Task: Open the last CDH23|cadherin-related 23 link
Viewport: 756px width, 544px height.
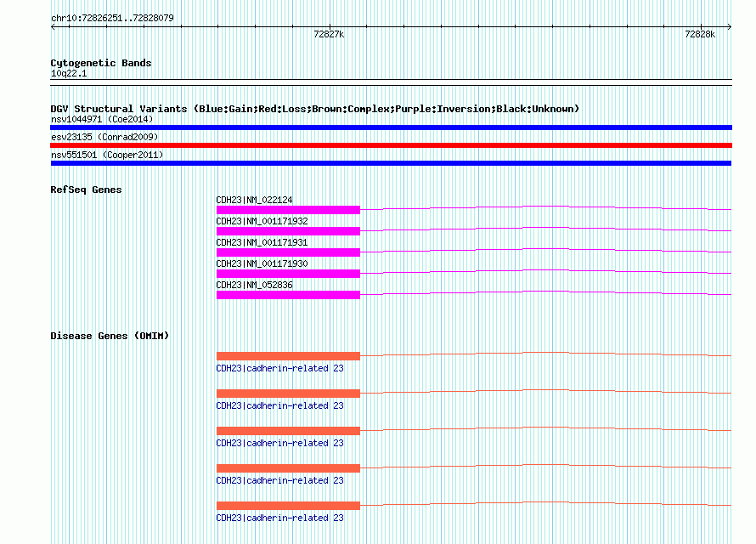Action: (279, 518)
